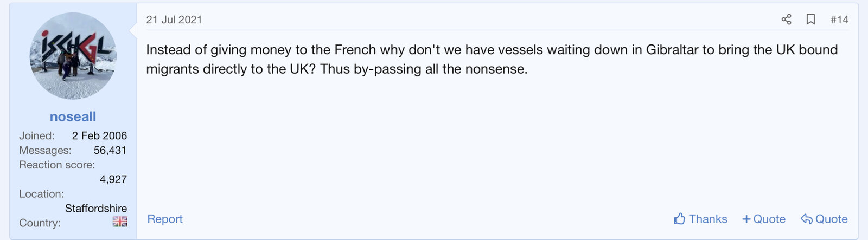Click the thumbs-up icon beside Thanks
The width and height of the screenshot is (868, 240).
coord(679,219)
